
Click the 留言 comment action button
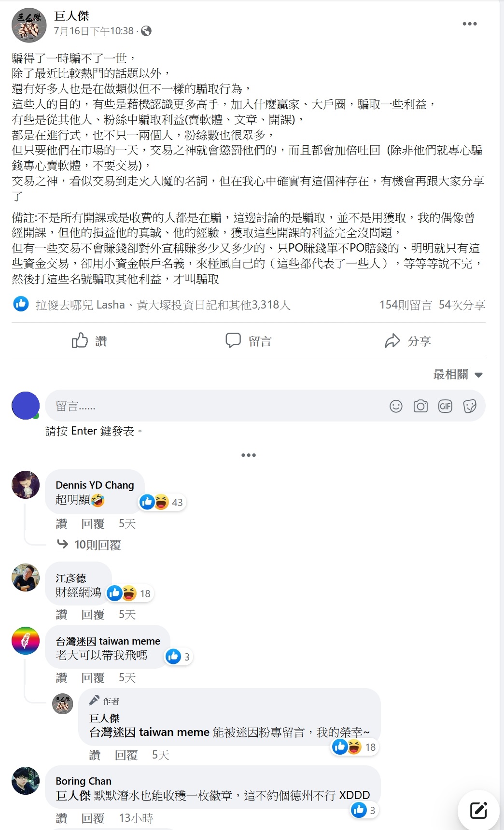point(249,341)
